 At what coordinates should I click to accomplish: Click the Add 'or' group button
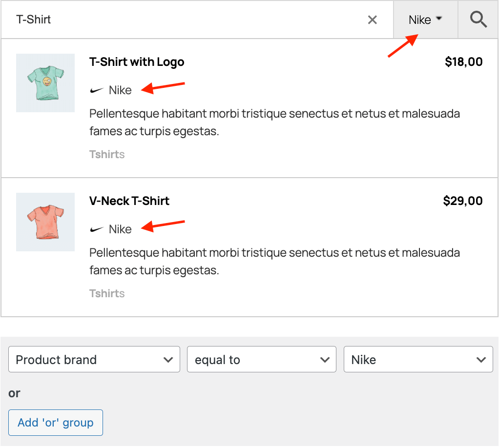tap(55, 423)
